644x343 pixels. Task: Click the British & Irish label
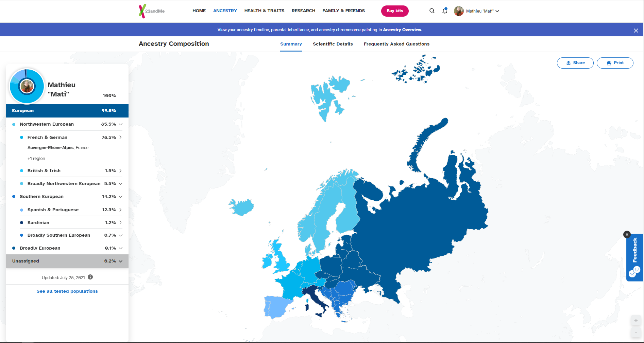[x=44, y=171]
